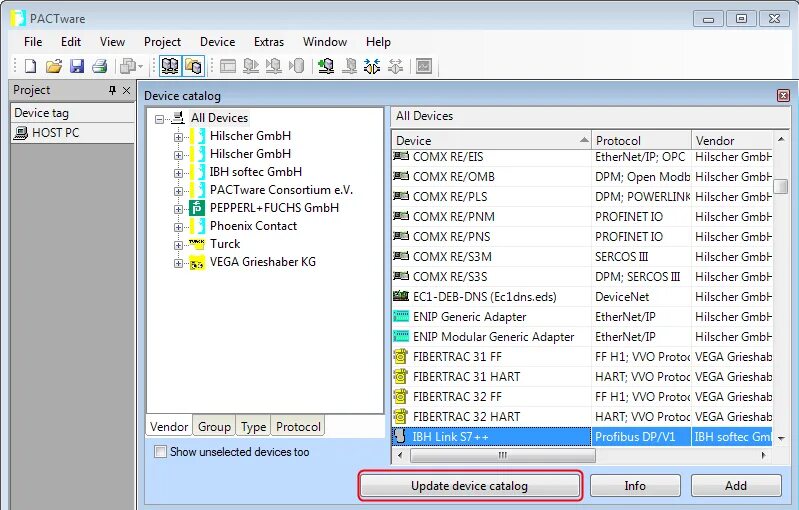Open the Extras menu

(269, 42)
